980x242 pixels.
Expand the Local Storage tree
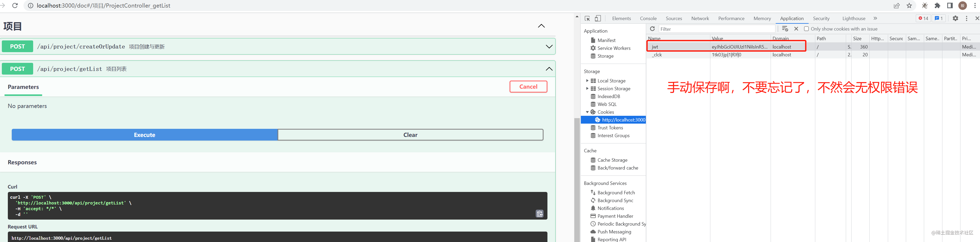click(587, 81)
